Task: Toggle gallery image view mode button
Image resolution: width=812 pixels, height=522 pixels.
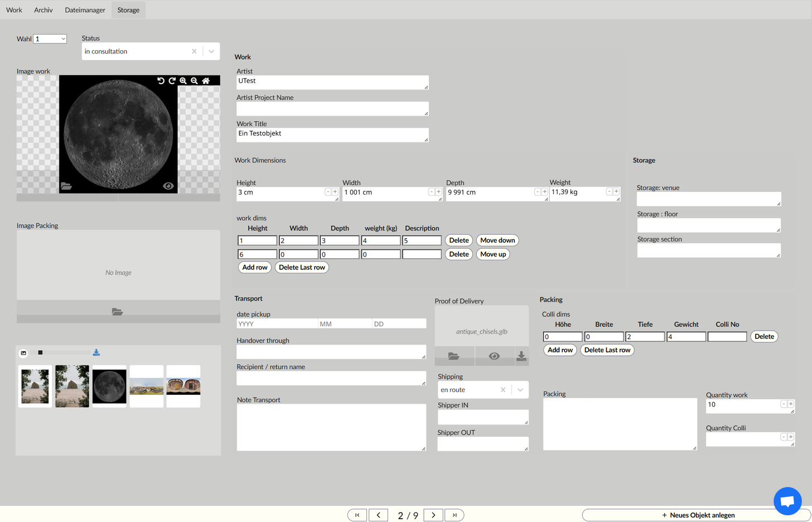Action: [23, 352]
